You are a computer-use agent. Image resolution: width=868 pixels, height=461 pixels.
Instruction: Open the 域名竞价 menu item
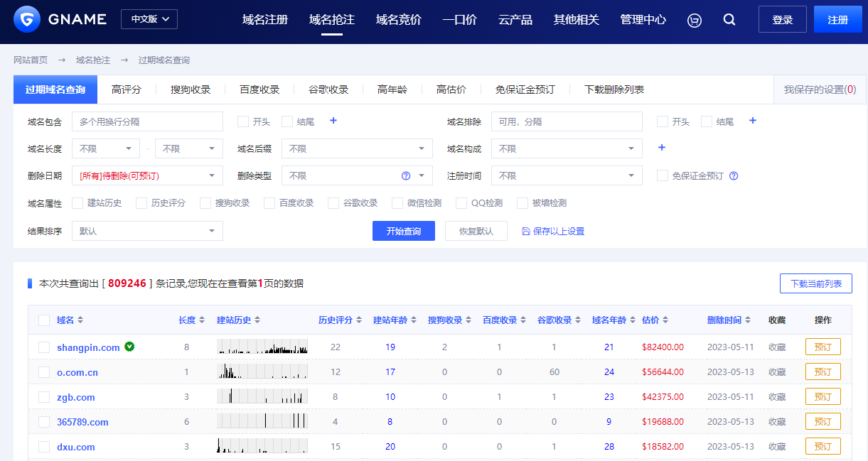tap(400, 20)
